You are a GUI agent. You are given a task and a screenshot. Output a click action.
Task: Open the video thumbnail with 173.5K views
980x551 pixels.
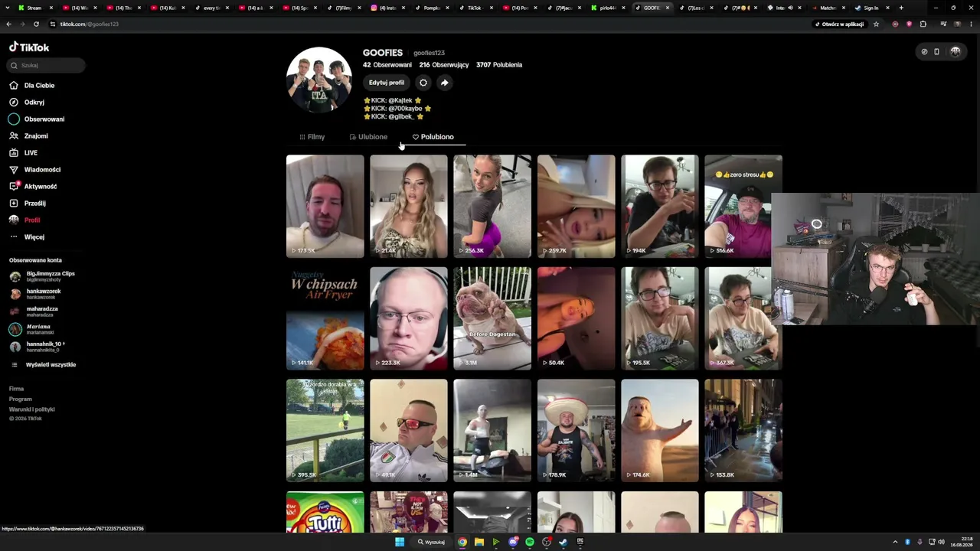click(325, 206)
